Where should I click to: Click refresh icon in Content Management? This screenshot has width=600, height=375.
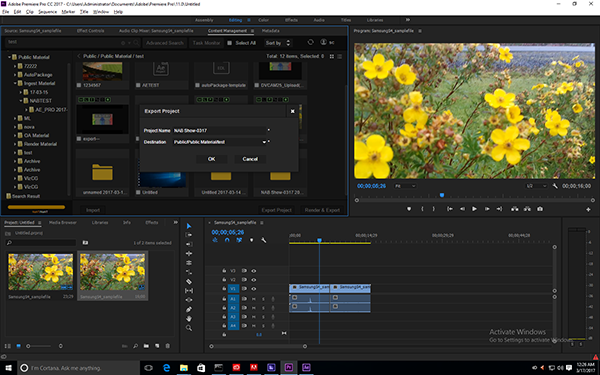pyautogui.click(x=310, y=42)
